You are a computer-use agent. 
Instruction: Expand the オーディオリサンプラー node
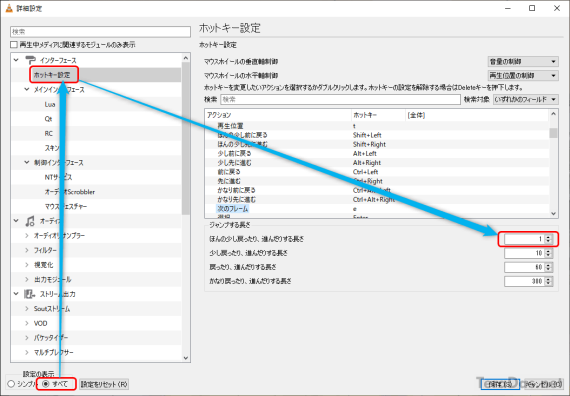point(27,236)
